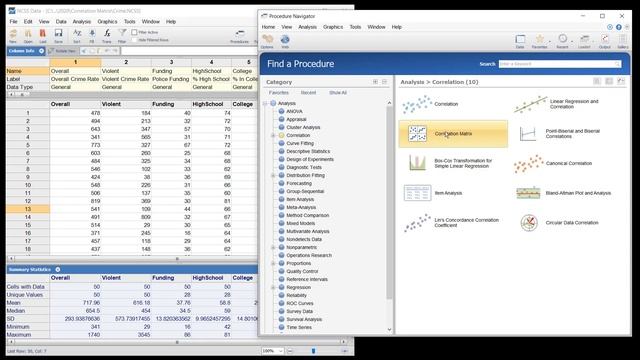Click the Output icon in Navigator toolbar

click(x=604, y=42)
